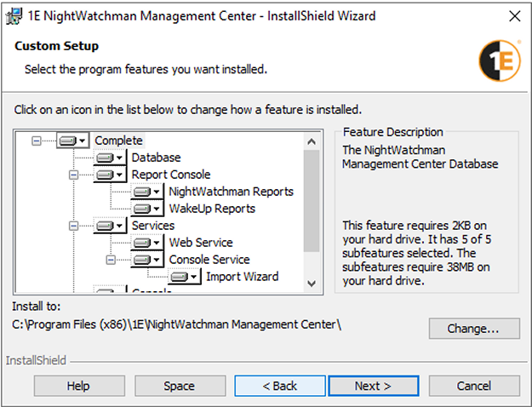This screenshot has width=532, height=407.
Task: Click the Report Console feature drive icon
Action: click(x=109, y=175)
